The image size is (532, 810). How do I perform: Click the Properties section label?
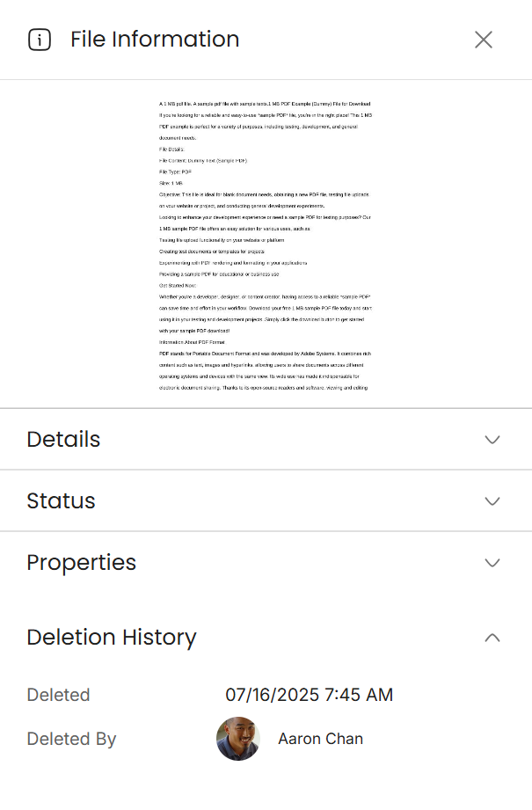coord(81,563)
